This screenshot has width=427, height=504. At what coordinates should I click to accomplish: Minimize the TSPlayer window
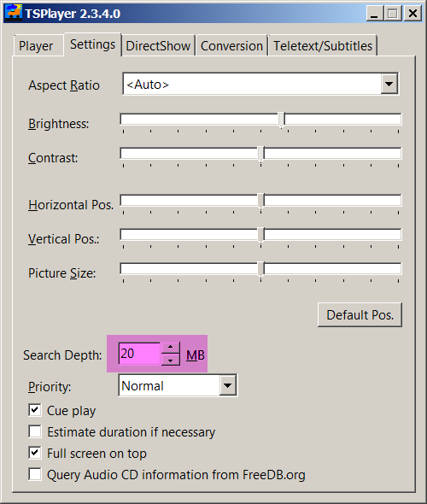point(374,14)
